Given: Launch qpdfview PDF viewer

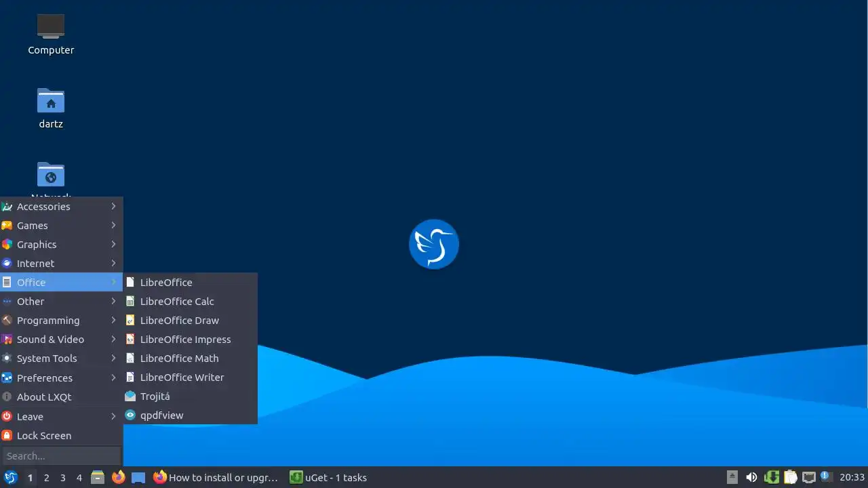Looking at the screenshot, I should (x=190, y=415).
